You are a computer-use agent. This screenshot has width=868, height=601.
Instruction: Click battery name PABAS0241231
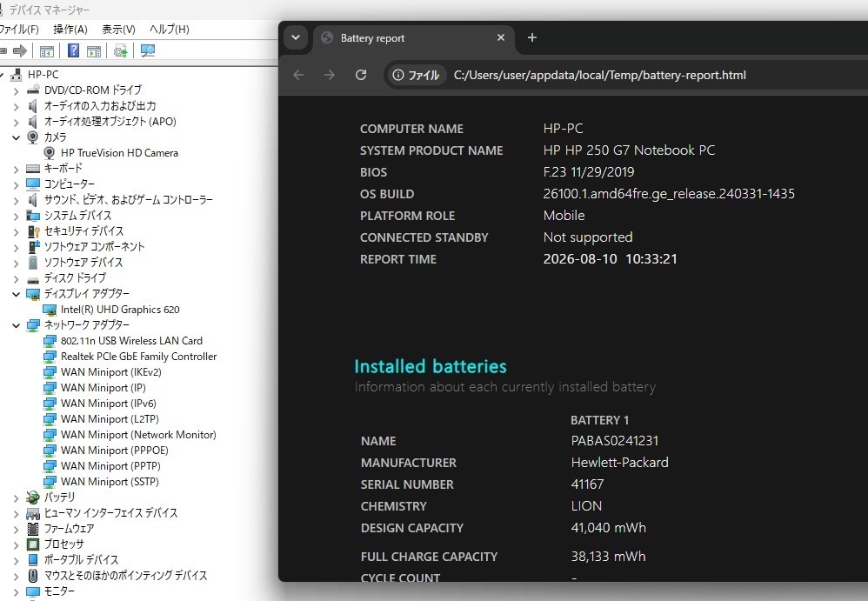coord(614,441)
